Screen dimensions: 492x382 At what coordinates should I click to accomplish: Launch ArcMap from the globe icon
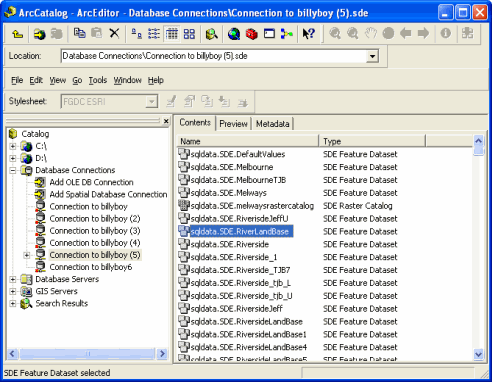click(x=234, y=34)
